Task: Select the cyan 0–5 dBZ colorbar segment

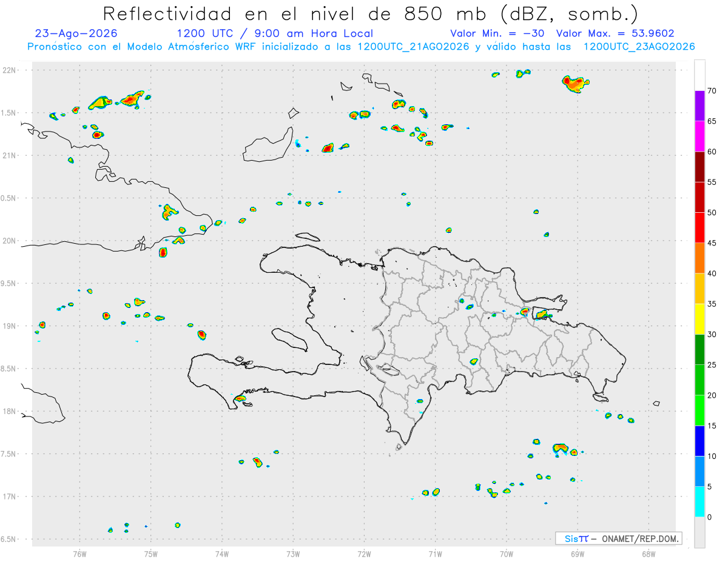Action: click(699, 502)
